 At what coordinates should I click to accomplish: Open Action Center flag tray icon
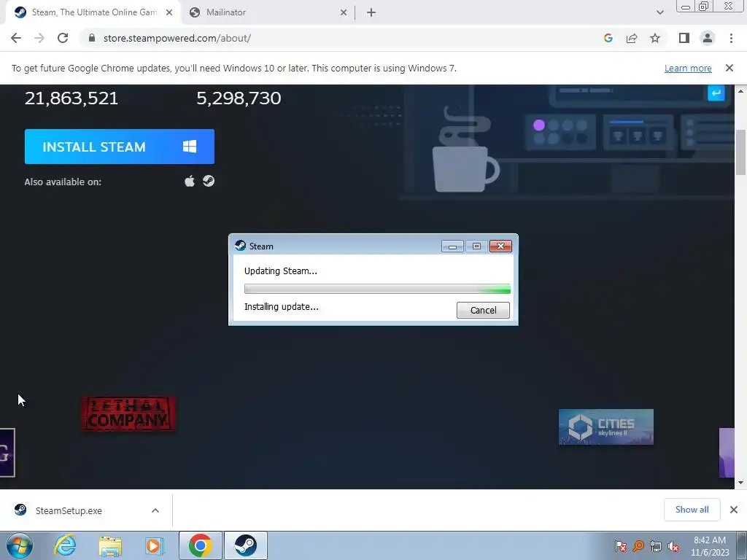coord(620,546)
